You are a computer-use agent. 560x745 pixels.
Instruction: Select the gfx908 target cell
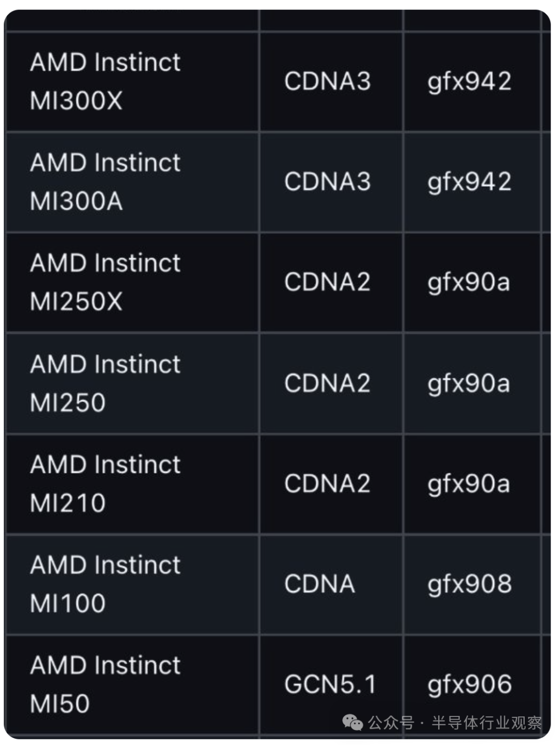[472, 584]
